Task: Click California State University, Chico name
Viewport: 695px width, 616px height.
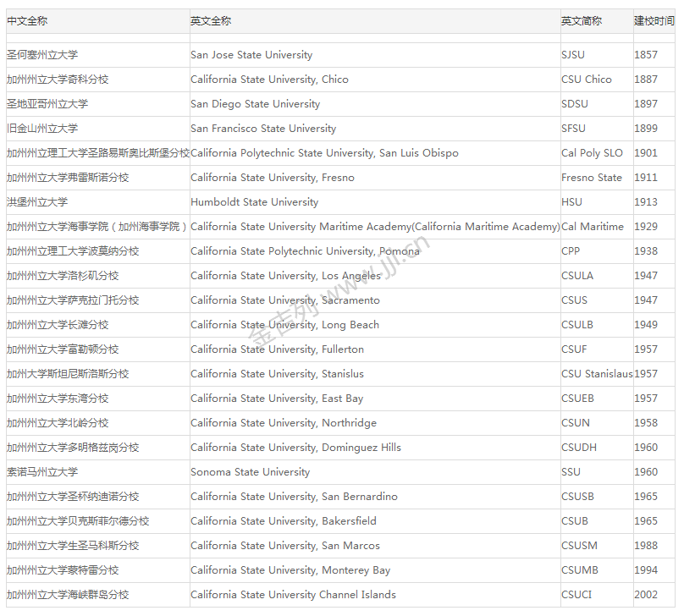Action: click(269, 80)
